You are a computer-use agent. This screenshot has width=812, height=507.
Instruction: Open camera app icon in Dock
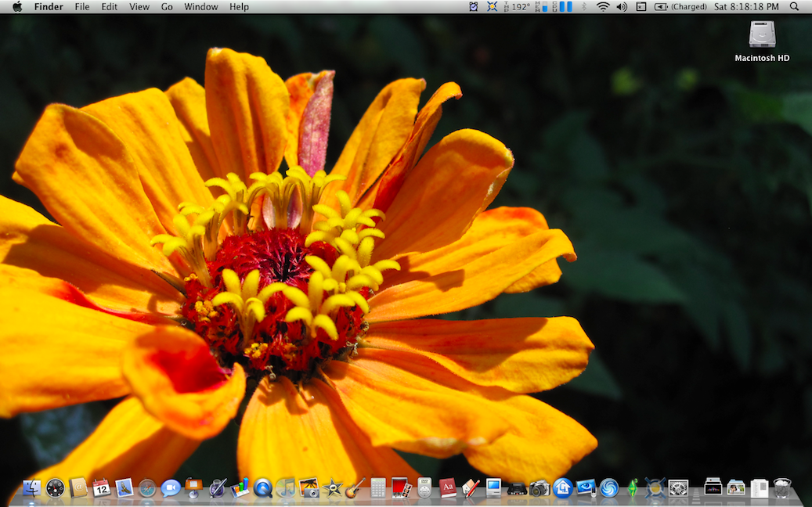(539, 488)
